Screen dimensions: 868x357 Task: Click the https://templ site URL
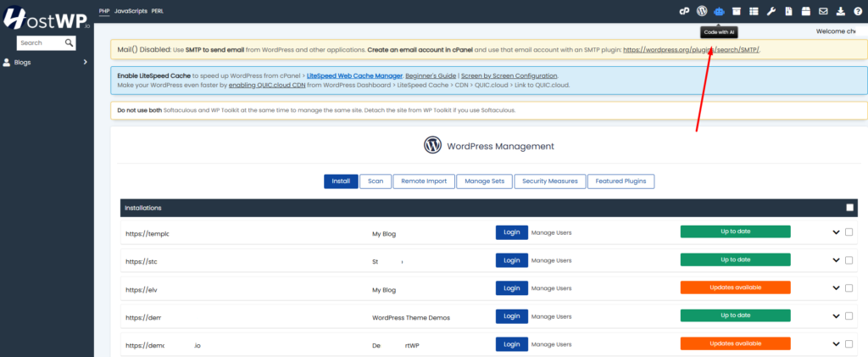pos(147,233)
